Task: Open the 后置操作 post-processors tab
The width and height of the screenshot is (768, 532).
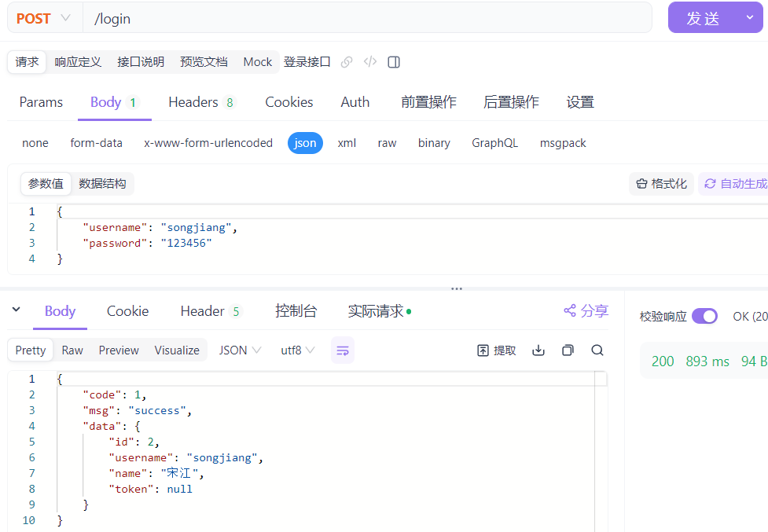Action: click(x=511, y=102)
